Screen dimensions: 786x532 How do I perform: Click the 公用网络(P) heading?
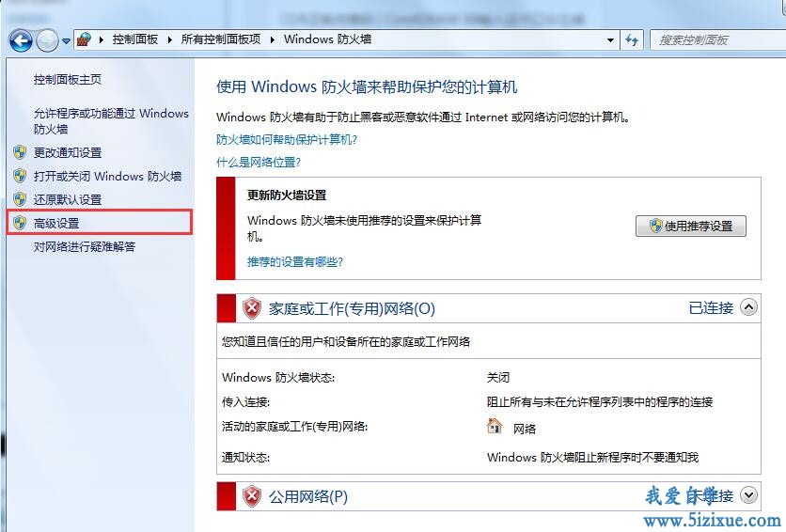pyautogui.click(x=308, y=497)
